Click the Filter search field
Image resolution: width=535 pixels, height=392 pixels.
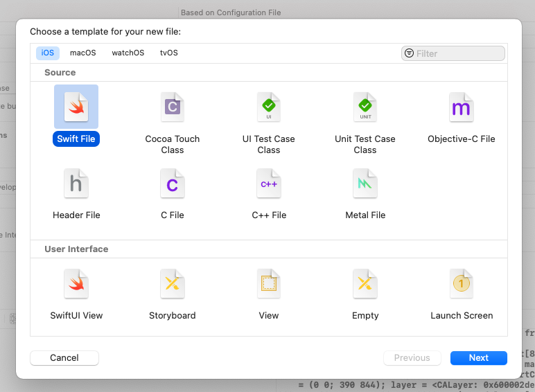pyautogui.click(x=453, y=53)
